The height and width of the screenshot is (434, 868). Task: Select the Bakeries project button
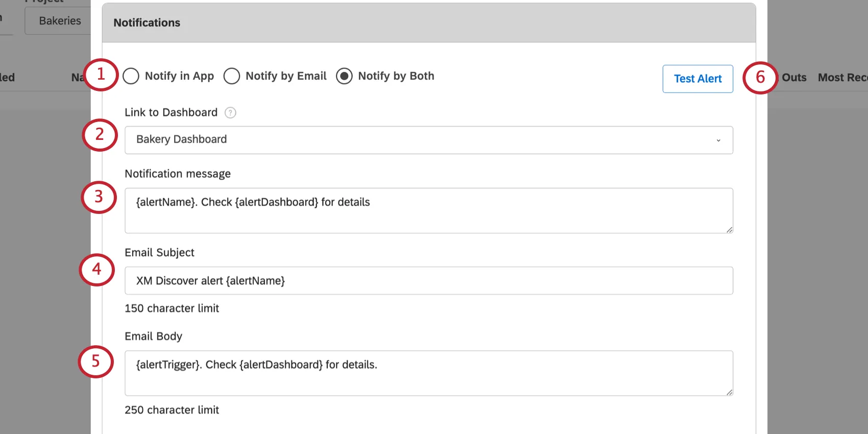(59, 21)
